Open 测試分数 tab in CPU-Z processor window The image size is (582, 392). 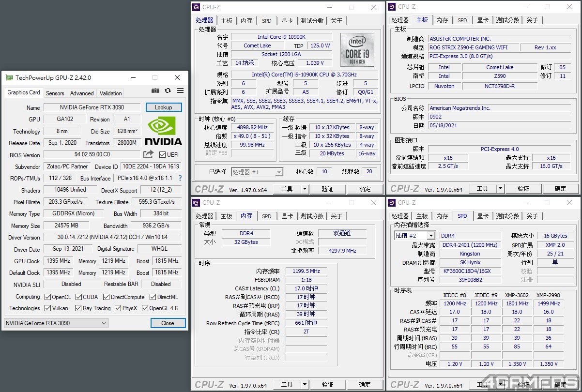[312, 21]
